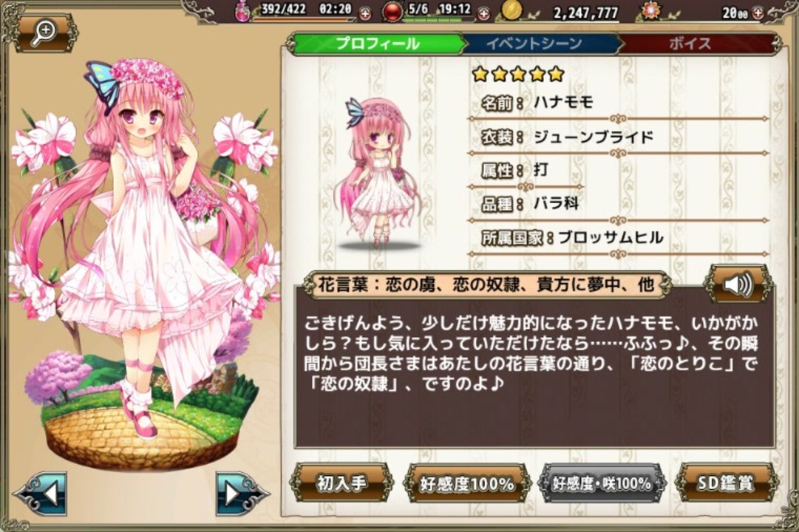Go to next character with right arrow

point(242,494)
